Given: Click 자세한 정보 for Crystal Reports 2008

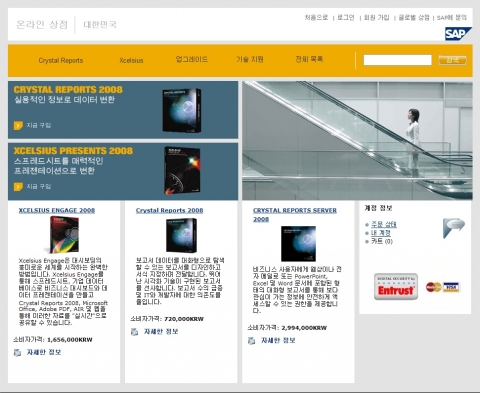Looking at the screenshot, I should coord(161,332).
